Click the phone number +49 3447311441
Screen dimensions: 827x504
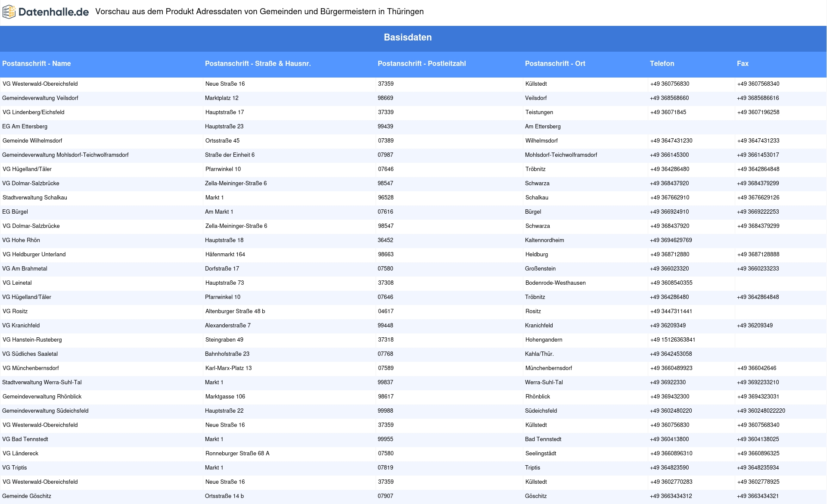click(x=671, y=311)
